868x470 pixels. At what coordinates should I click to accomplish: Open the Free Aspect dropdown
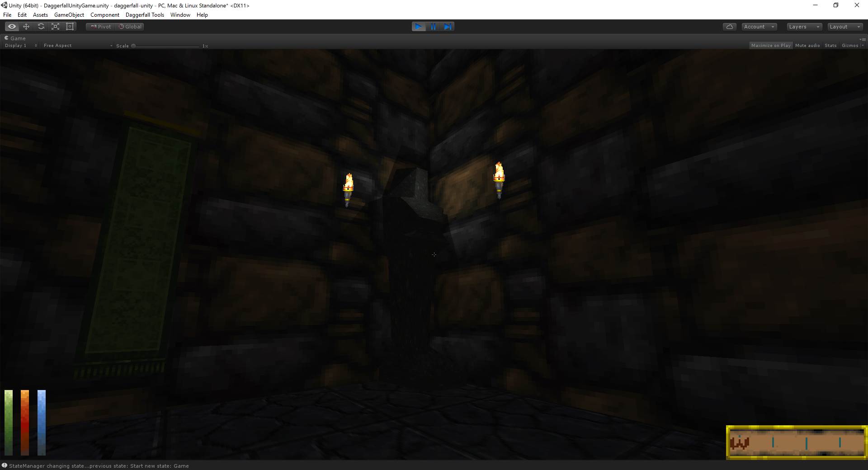point(78,46)
